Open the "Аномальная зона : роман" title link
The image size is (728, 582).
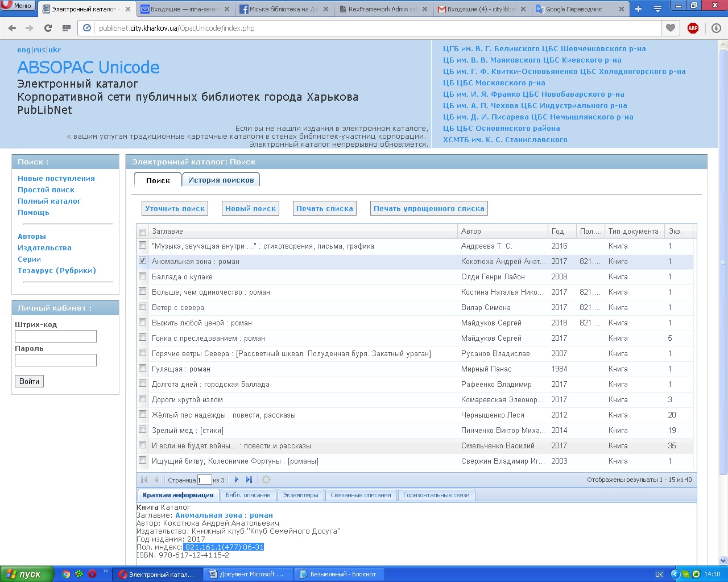[x=224, y=515]
